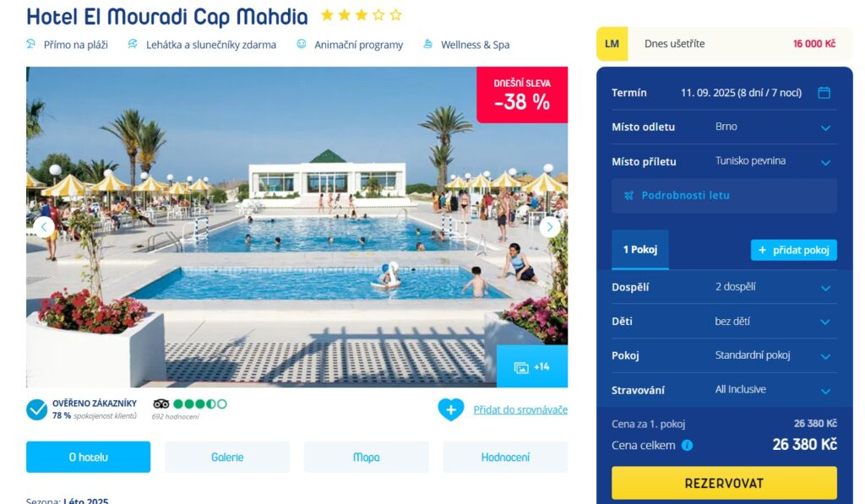Screen dimensions: 865x504
Task: Show the previous photo with left arrow
Action: click(x=44, y=226)
